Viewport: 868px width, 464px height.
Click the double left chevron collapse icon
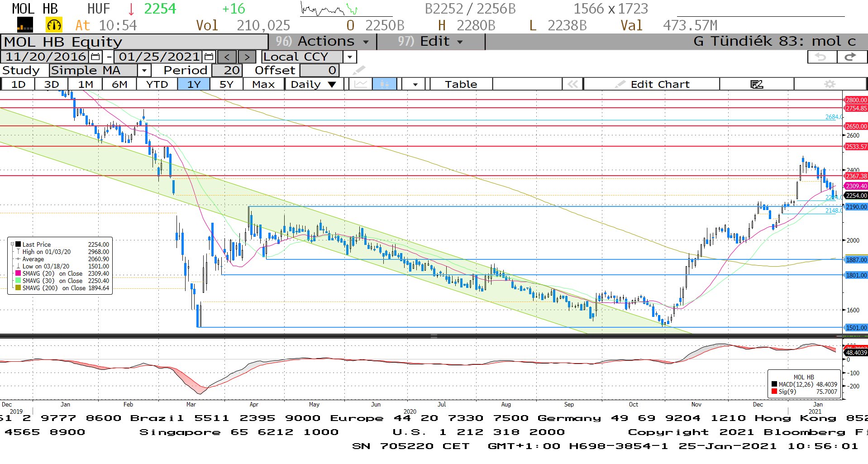click(x=572, y=84)
